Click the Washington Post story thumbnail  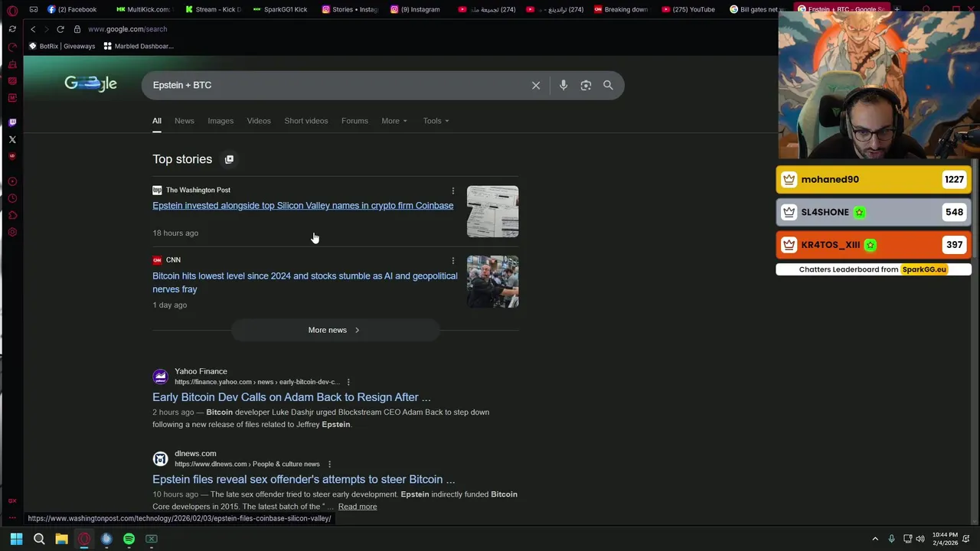pos(492,211)
